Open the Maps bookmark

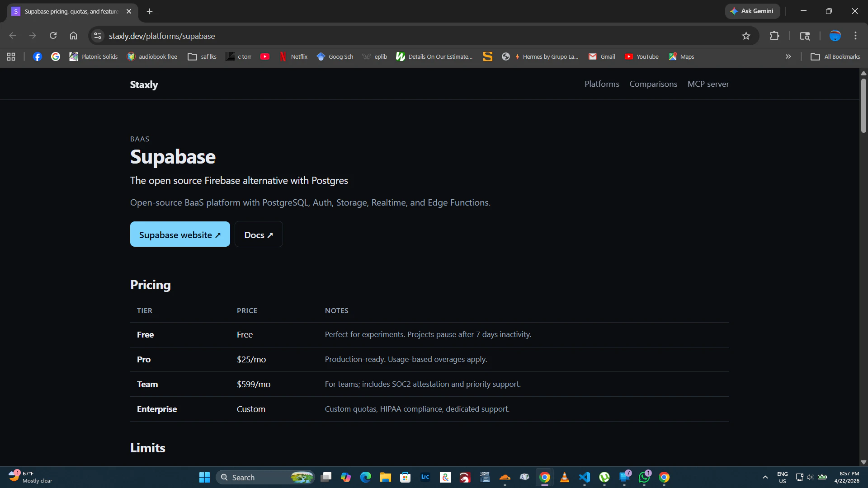[x=681, y=56]
